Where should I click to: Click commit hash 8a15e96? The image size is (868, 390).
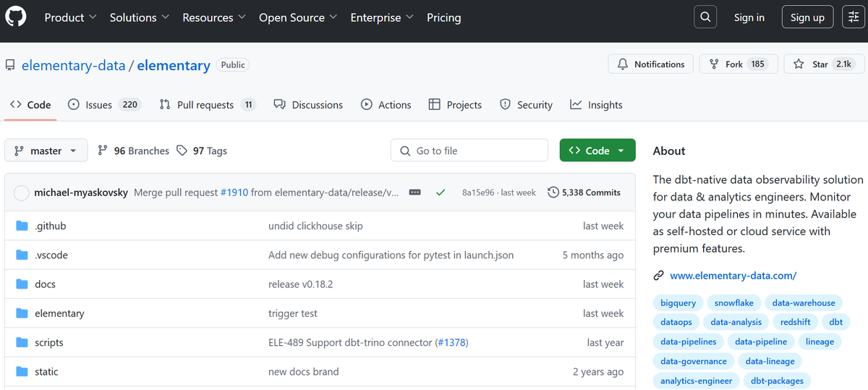tap(478, 192)
